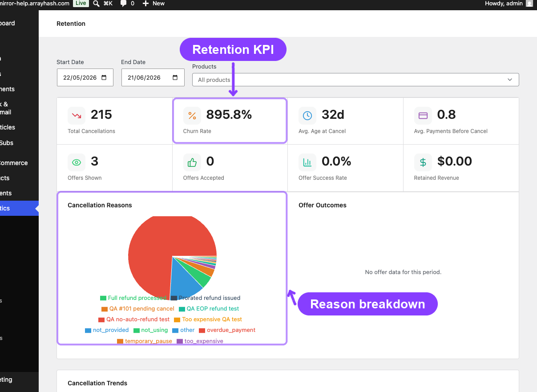The width and height of the screenshot is (537, 392).
Task: Open the comments bubble in admin bar
Action: point(123,4)
